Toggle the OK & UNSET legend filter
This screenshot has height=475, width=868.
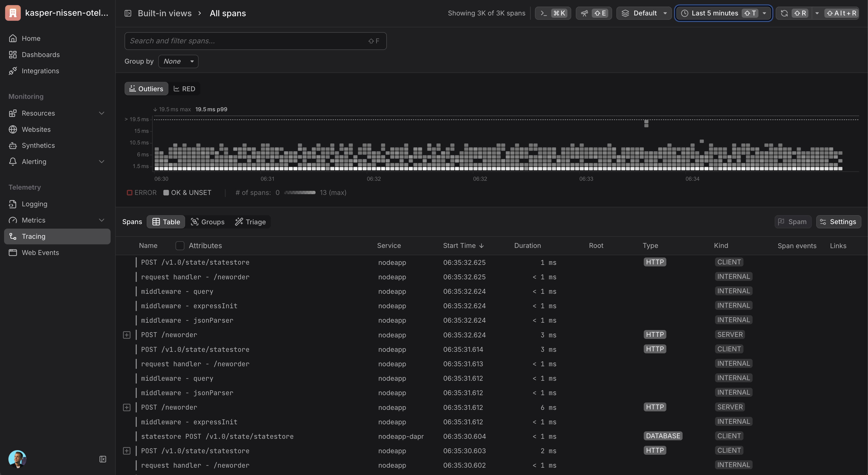187,193
